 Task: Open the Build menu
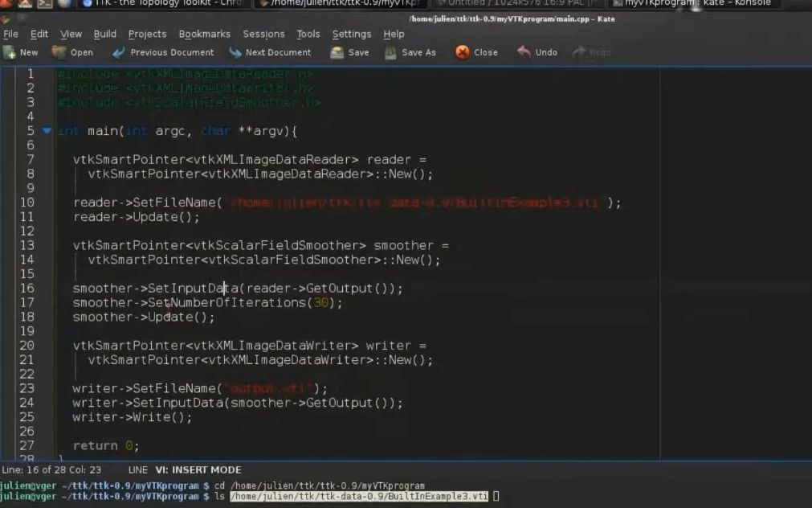point(104,34)
